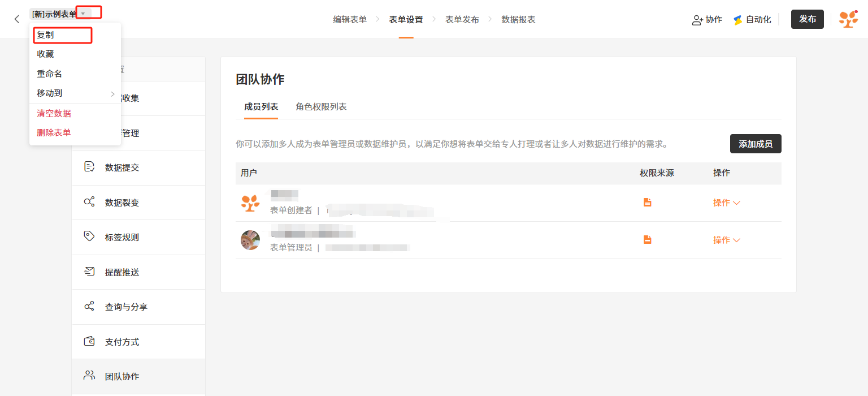This screenshot has width=868, height=396.
Task: Select 查询与分享 share icon
Action: tap(89, 307)
